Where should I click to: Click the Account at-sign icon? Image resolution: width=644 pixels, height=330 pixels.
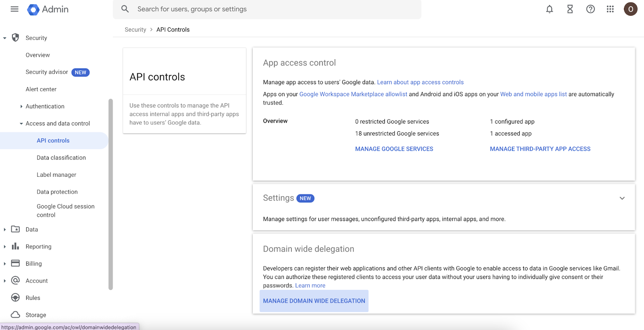pyautogui.click(x=16, y=280)
